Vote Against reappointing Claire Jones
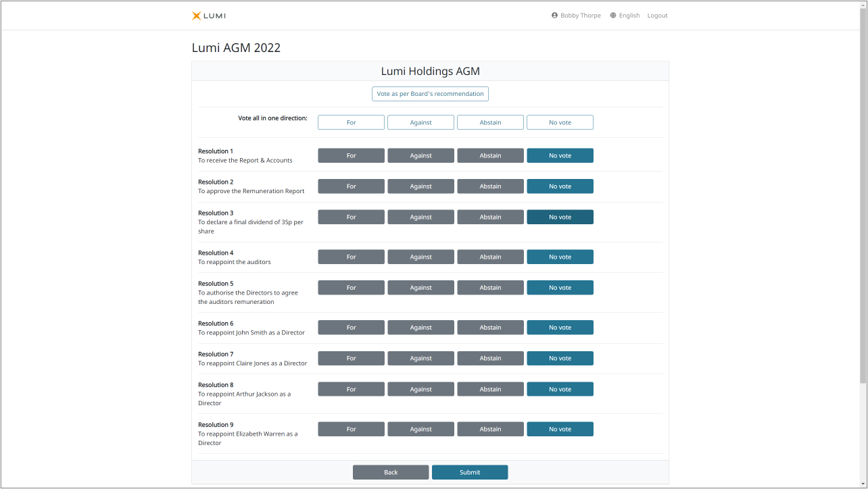Viewport: 868px width, 489px height. (420, 358)
